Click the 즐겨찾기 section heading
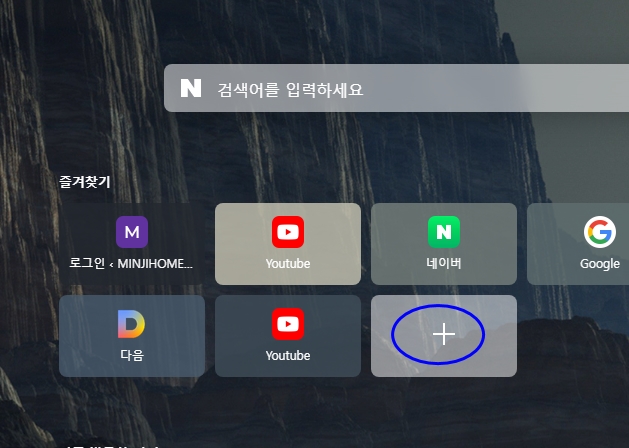The height and width of the screenshot is (448, 629). point(85,182)
